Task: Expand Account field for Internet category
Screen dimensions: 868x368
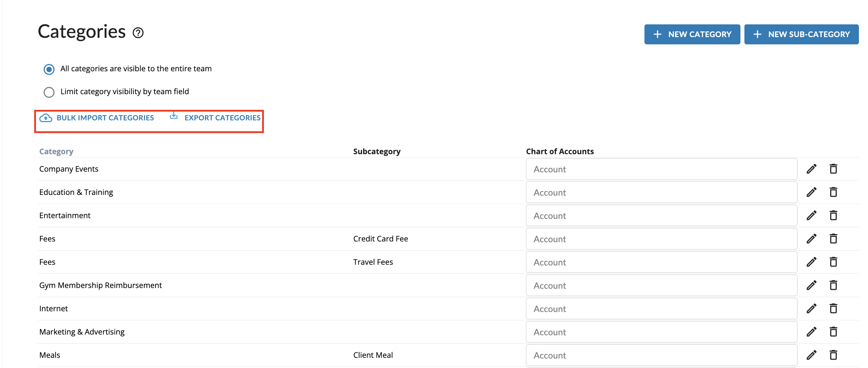Action: click(661, 309)
